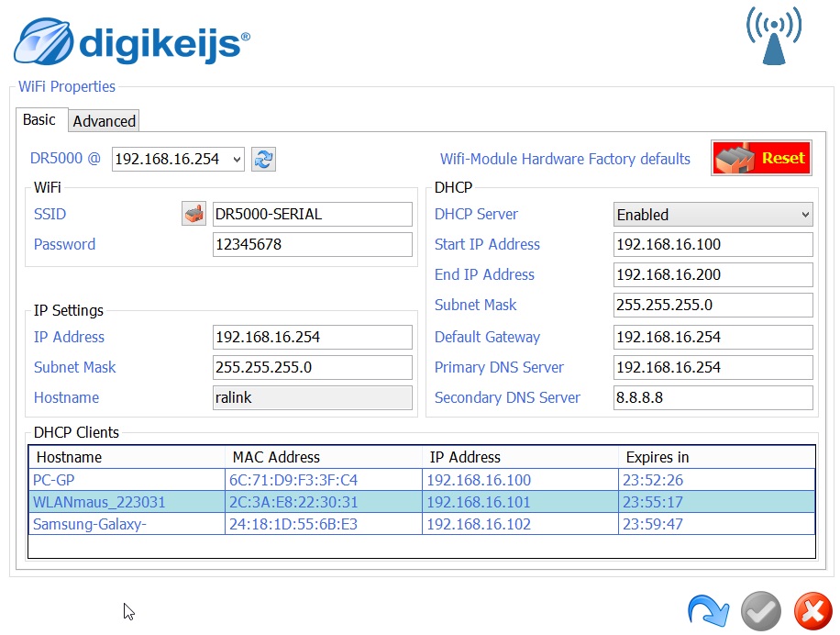Viewport: 840px width, 635px height.
Task: Click the Start IP Address field
Action: pyautogui.click(x=713, y=244)
